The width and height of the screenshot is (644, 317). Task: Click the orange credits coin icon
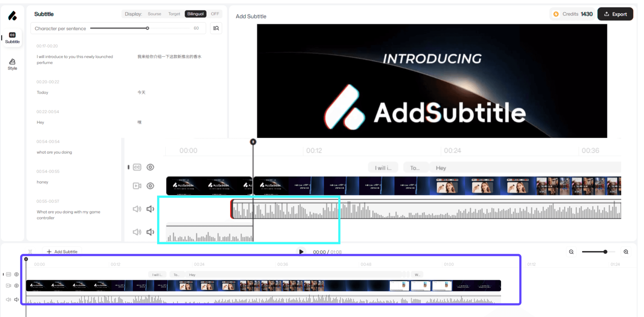point(556,14)
